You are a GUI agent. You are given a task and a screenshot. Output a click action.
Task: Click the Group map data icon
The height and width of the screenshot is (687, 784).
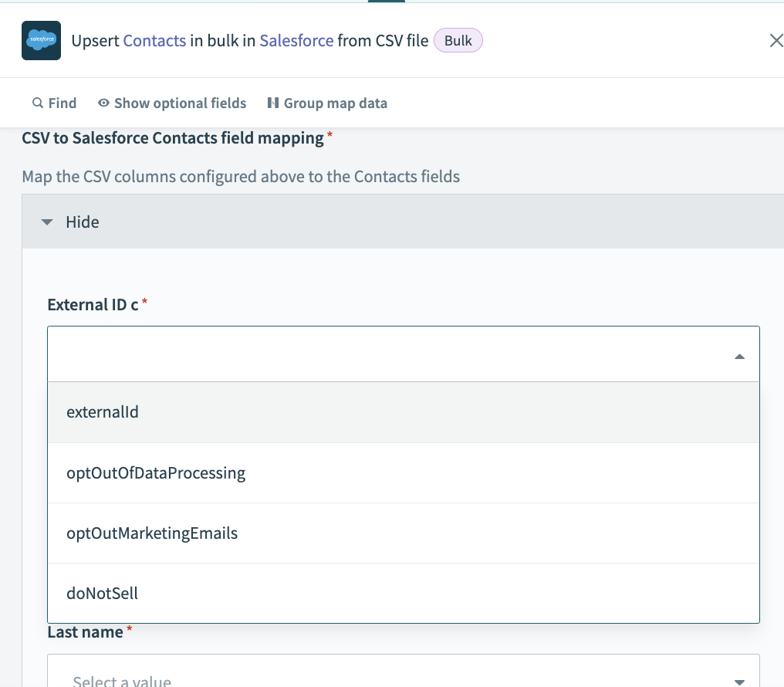coord(273,103)
